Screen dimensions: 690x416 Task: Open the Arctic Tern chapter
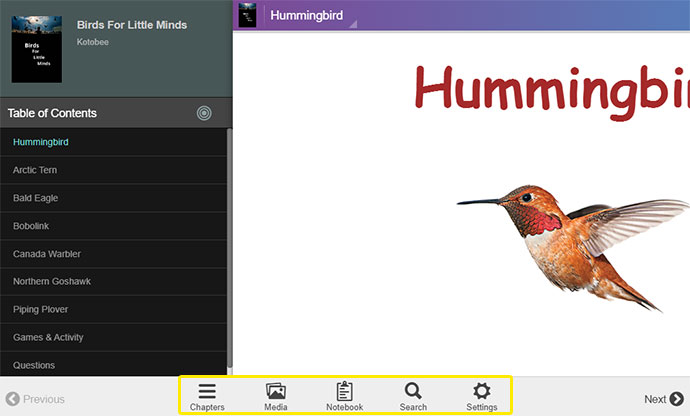[35, 170]
